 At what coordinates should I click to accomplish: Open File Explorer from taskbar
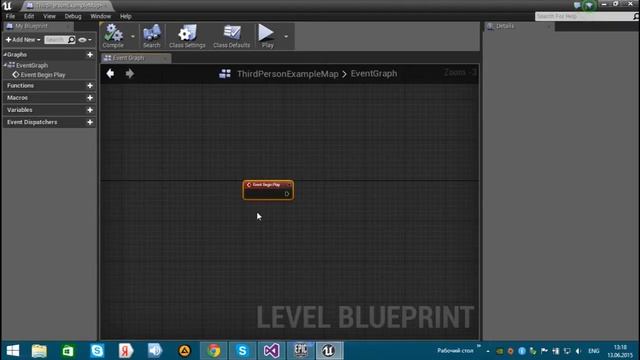[x=39, y=351]
